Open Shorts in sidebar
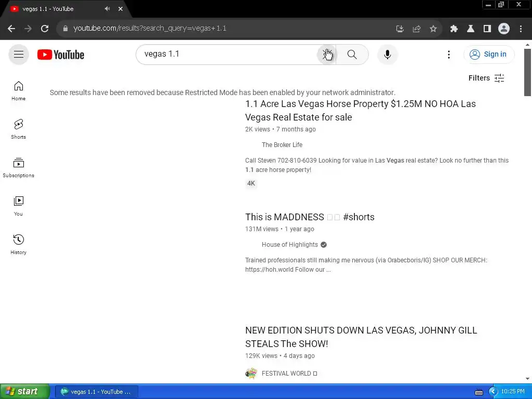The width and height of the screenshot is (532, 399). pos(18,129)
